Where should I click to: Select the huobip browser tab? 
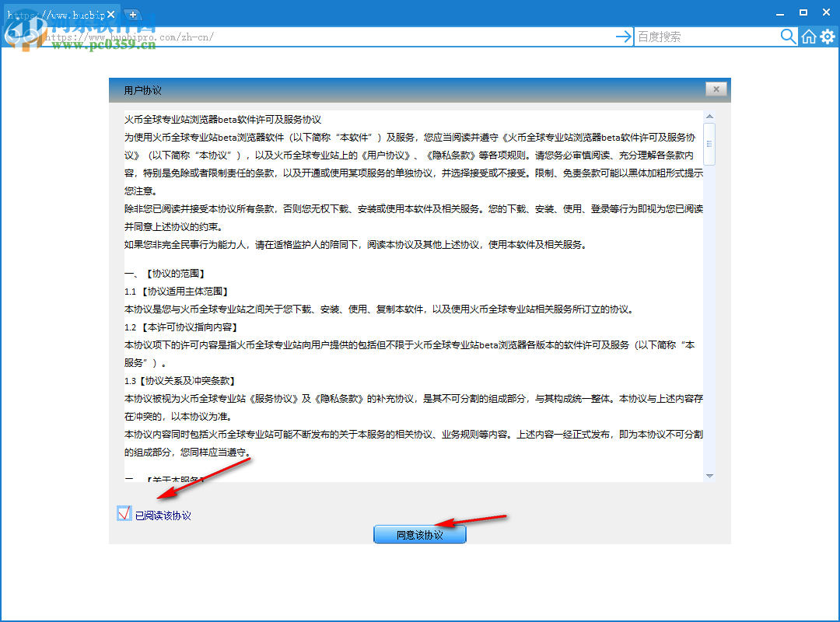[x=58, y=13]
